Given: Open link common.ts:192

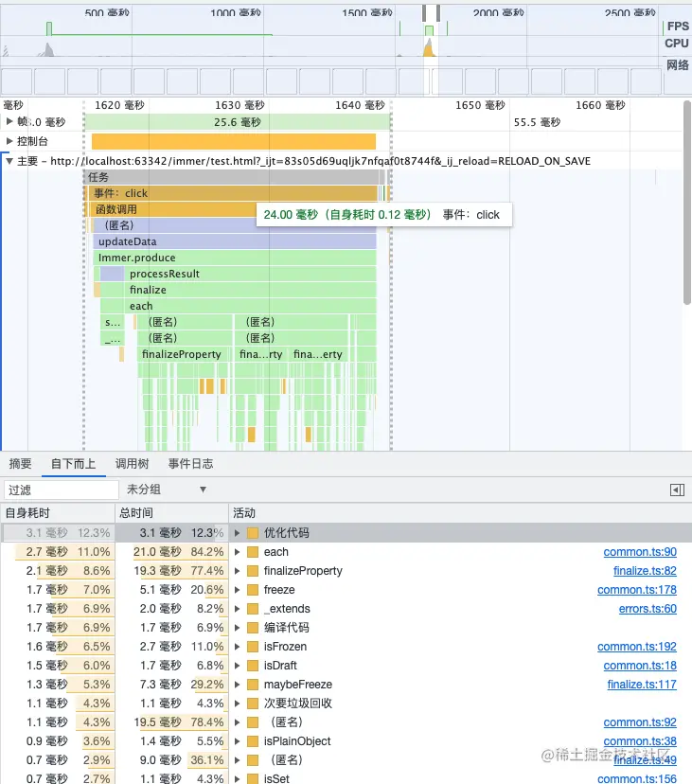Looking at the screenshot, I should pyautogui.click(x=636, y=647).
